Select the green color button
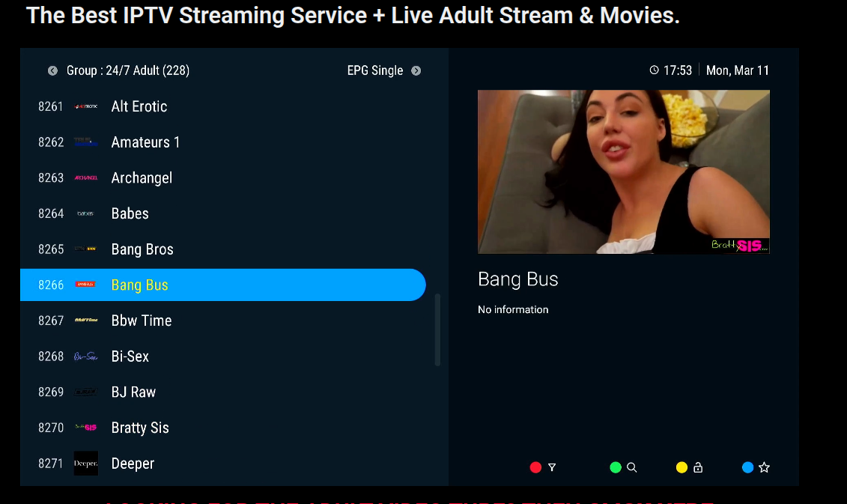Screen dimensions: 847x504 (x=616, y=467)
